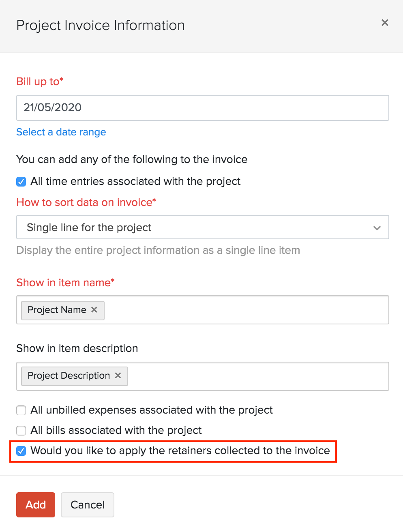
Task: Check all bills associated with the project
Action: coord(21,431)
